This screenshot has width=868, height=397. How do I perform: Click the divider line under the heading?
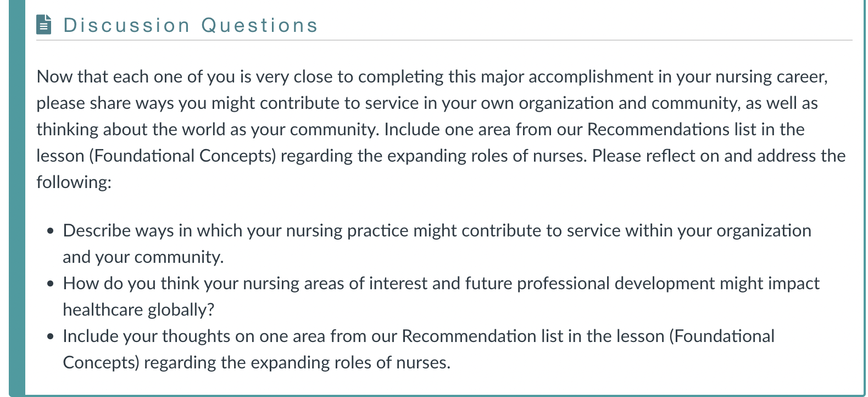pyautogui.click(x=444, y=40)
